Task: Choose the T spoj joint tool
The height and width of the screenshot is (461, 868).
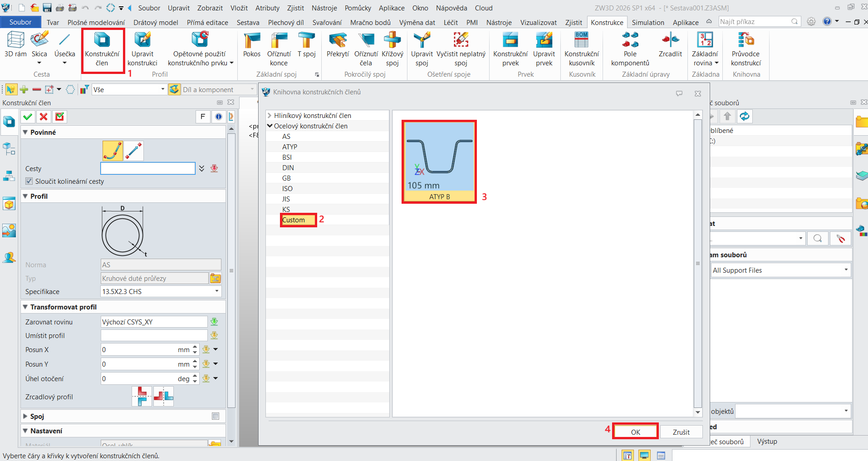Action: [307, 44]
